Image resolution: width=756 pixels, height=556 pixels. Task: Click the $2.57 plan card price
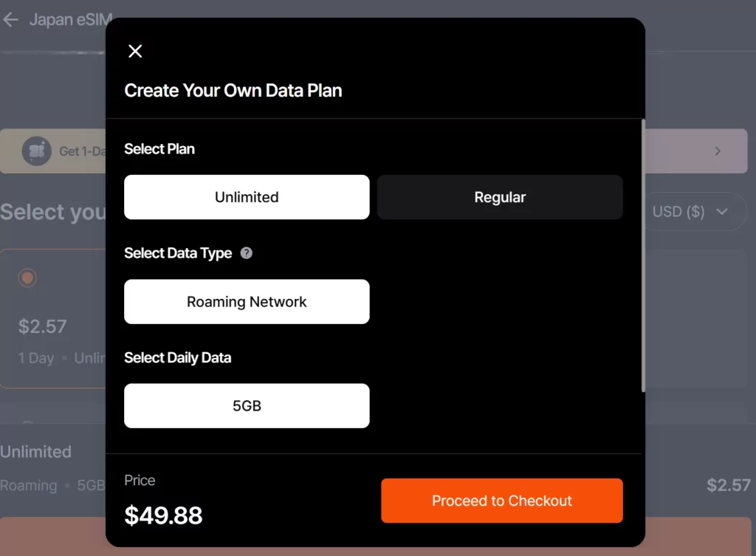pos(42,326)
